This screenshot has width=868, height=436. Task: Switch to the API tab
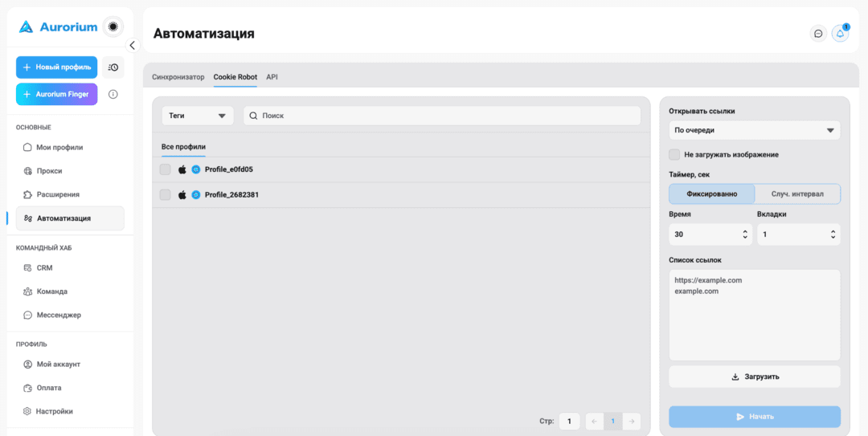(x=272, y=77)
